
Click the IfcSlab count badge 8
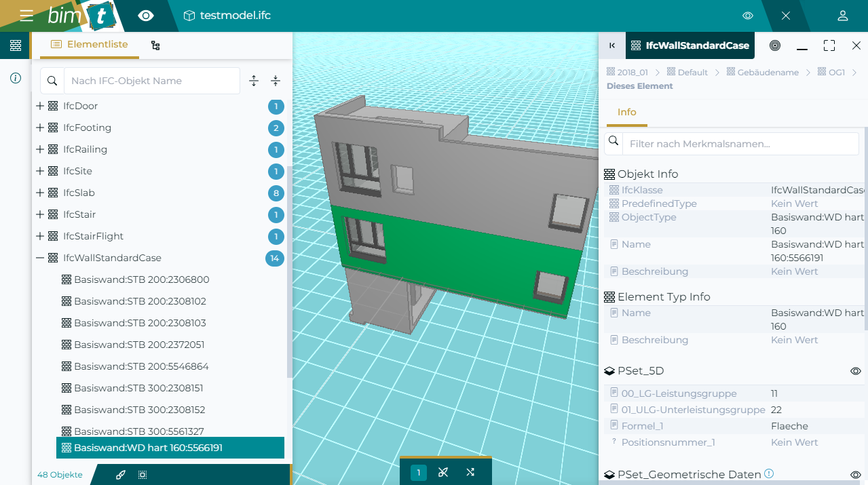click(276, 193)
